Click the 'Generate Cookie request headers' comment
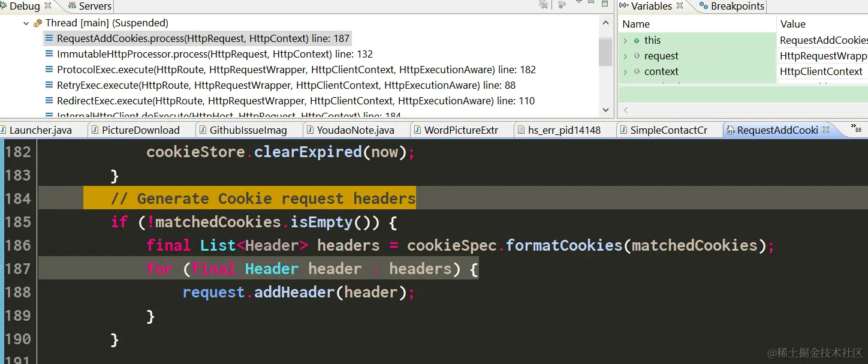 click(x=263, y=198)
